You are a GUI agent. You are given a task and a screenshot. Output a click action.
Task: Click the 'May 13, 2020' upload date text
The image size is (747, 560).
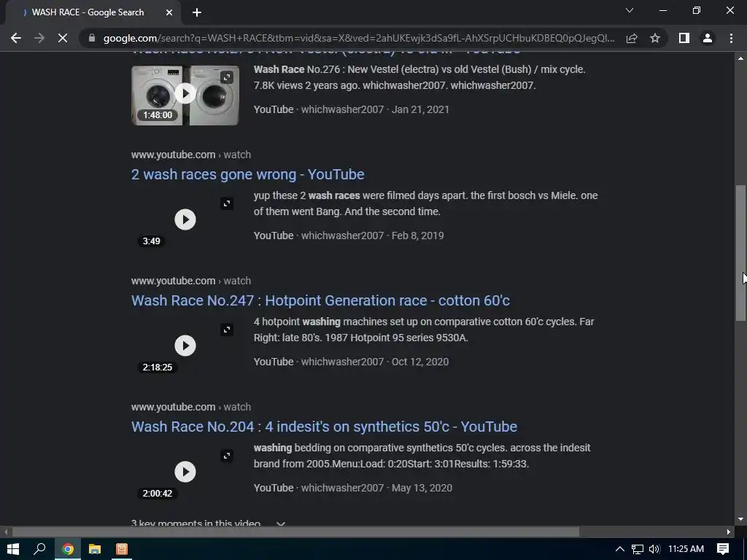tap(422, 488)
